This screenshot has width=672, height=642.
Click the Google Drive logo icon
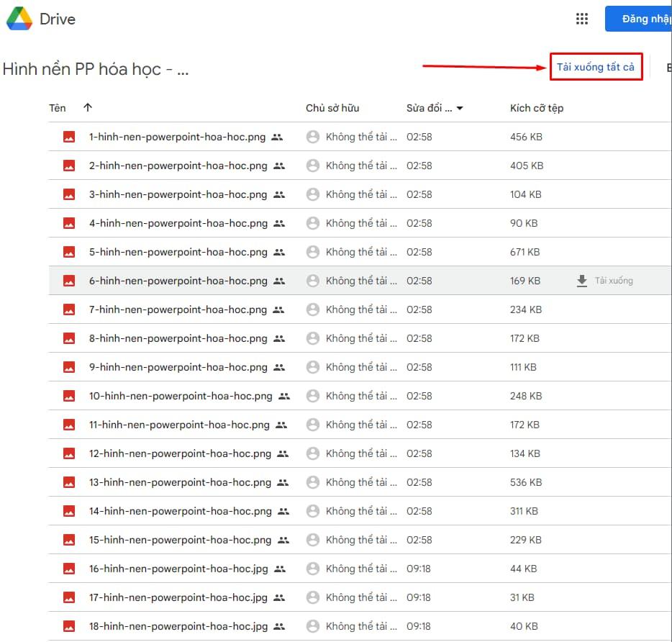pyautogui.click(x=19, y=19)
